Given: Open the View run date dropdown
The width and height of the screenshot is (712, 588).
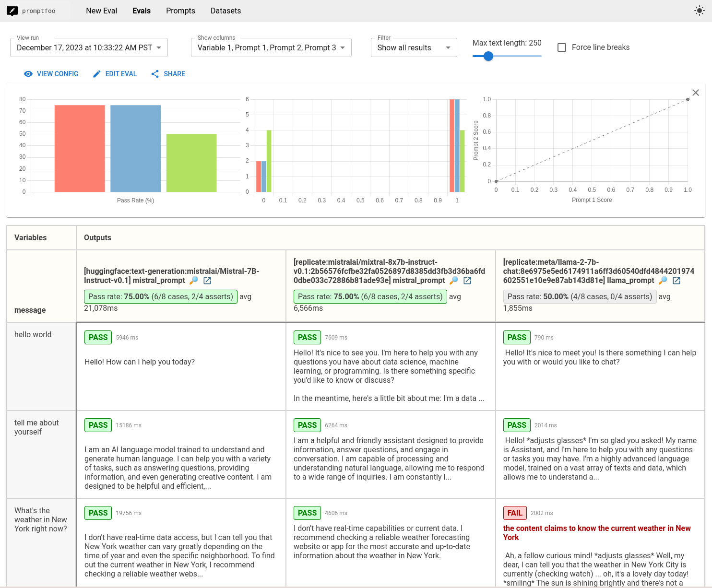Looking at the screenshot, I should click(x=89, y=47).
